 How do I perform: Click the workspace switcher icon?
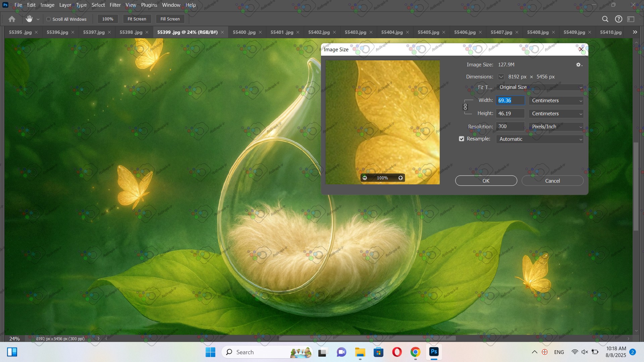click(x=631, y=19)
